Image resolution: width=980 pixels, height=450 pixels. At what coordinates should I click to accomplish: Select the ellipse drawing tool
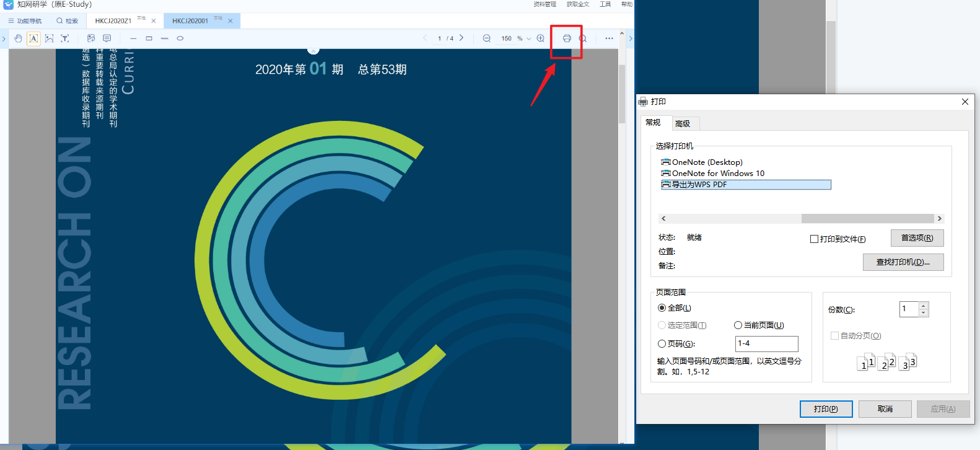[180, 38]
